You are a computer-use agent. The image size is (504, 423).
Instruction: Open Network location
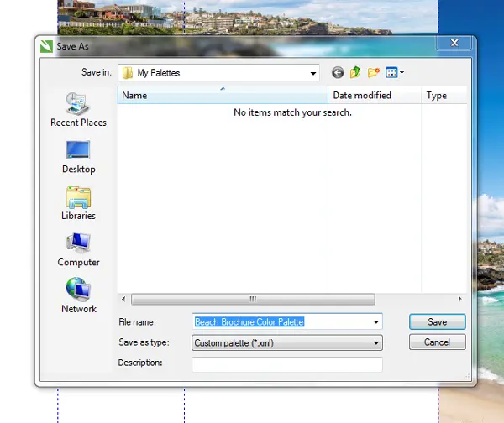coord(79,295)
